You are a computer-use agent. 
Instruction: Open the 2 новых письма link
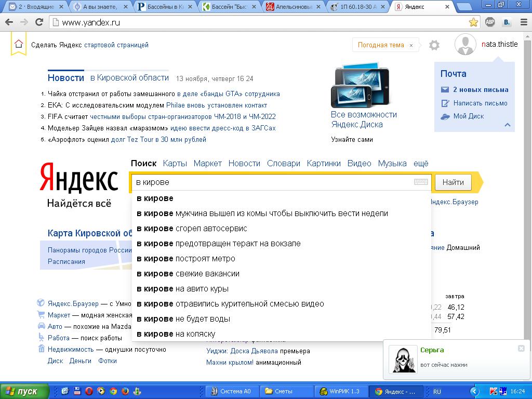481,89
